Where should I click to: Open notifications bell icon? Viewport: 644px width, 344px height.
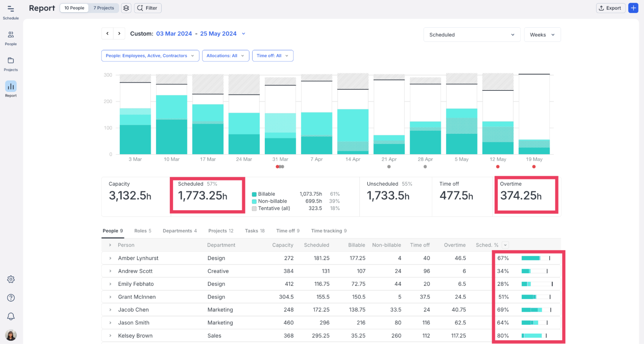point(11,316)
